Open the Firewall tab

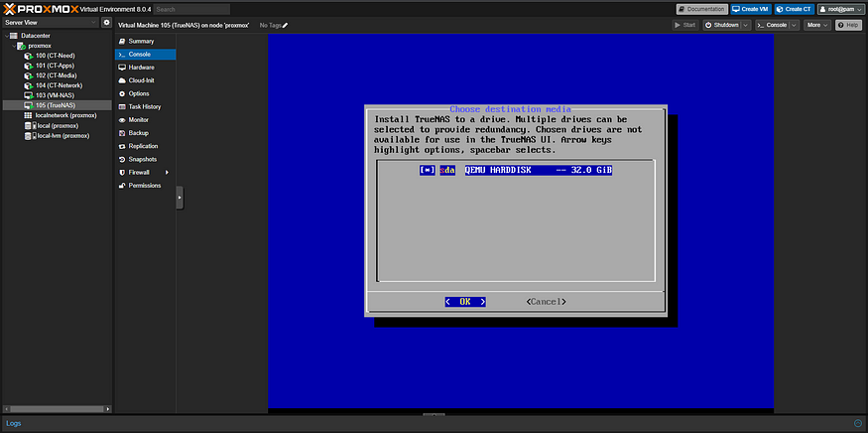coord(145,173)
